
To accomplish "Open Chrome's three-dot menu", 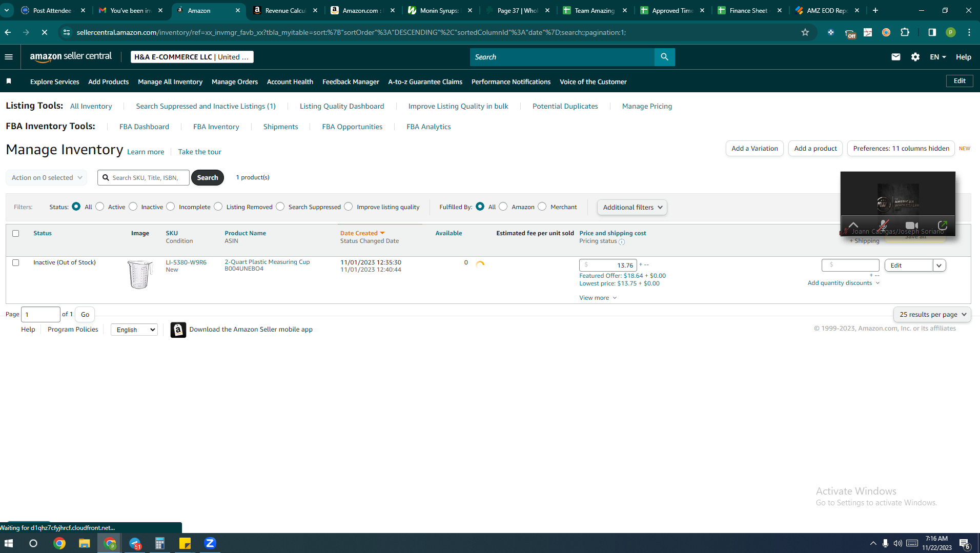I will 969,32.
